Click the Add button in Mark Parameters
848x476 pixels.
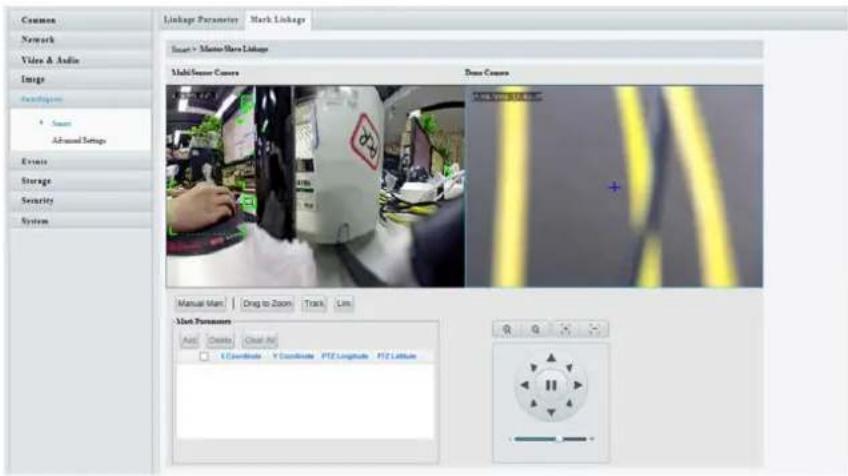pos(189,340)
